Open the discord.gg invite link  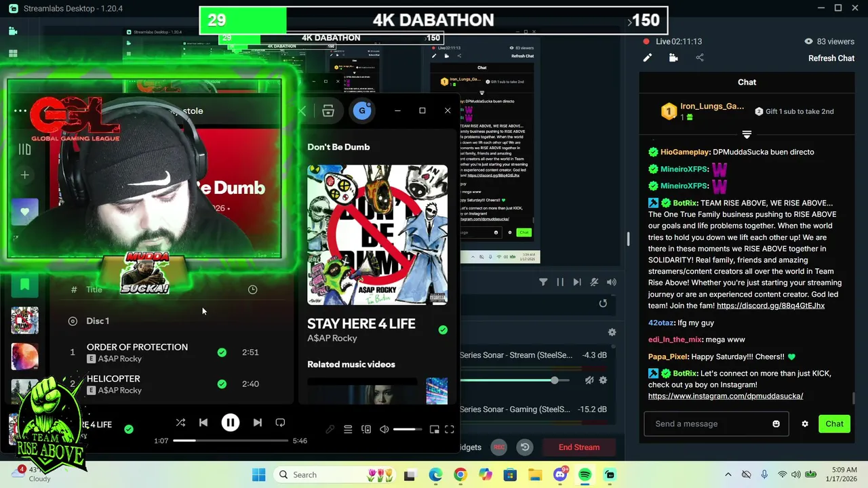coord(770,306)
